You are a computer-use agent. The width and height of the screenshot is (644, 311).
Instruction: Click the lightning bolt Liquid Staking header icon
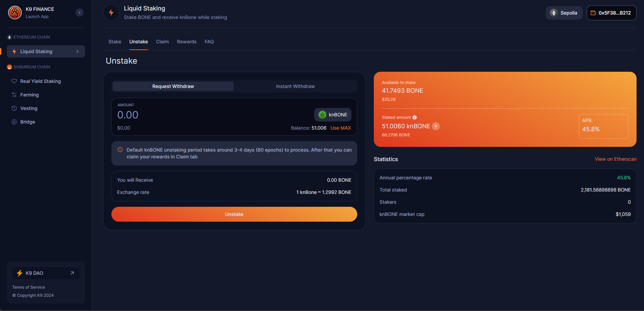(x=111, y=13)
